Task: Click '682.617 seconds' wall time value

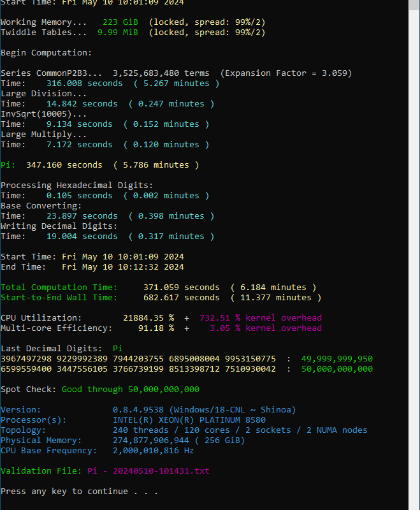Action: (x=182, y=298)
